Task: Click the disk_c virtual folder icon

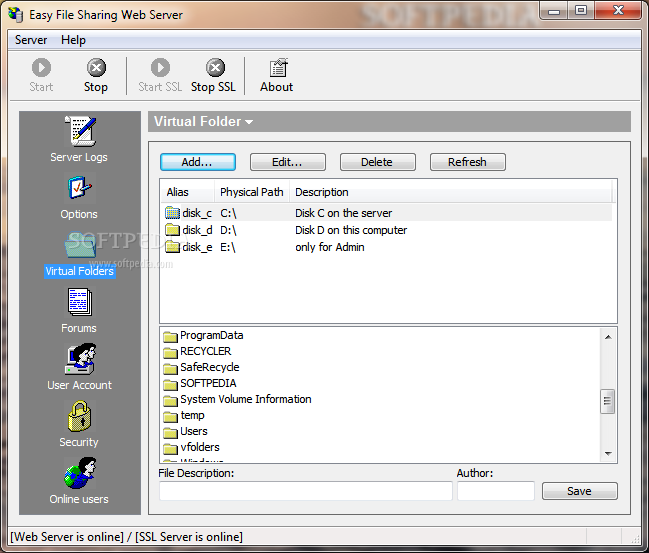Action: (x=172, y=213)
